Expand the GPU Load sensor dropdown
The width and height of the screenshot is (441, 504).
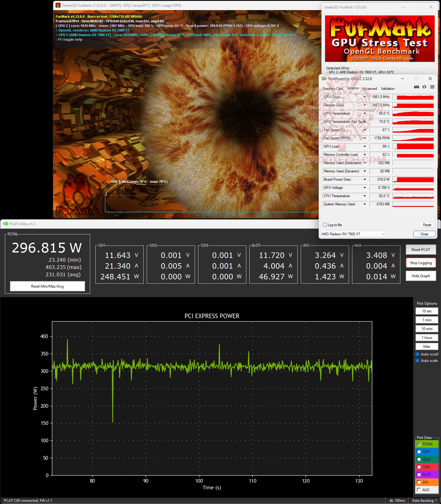coord(365,146)
